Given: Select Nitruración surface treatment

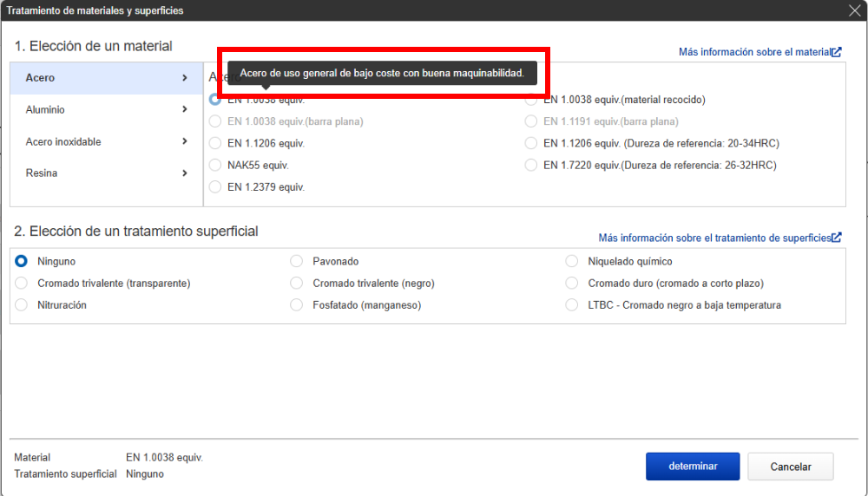Looking at the screenshot, I should [22, 305].
